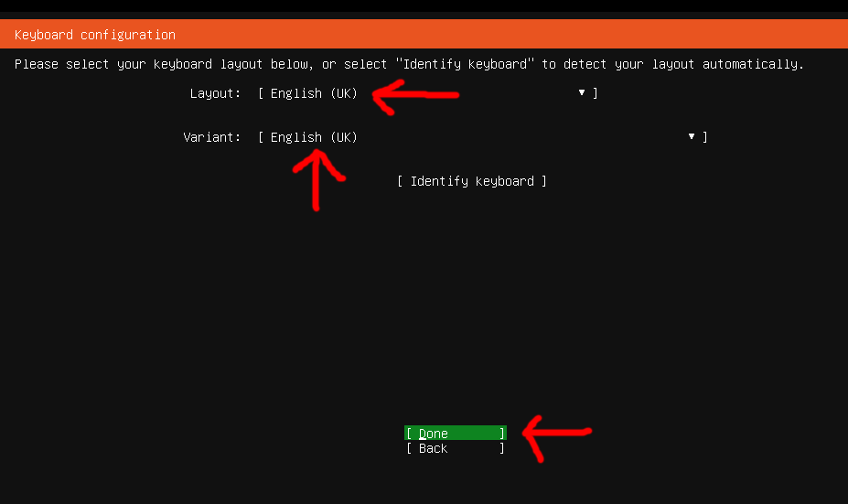This screenshot has height=504, width=848.
Task: Click the Layout field's down-arrow triangle
Action: tap(581, 92)
